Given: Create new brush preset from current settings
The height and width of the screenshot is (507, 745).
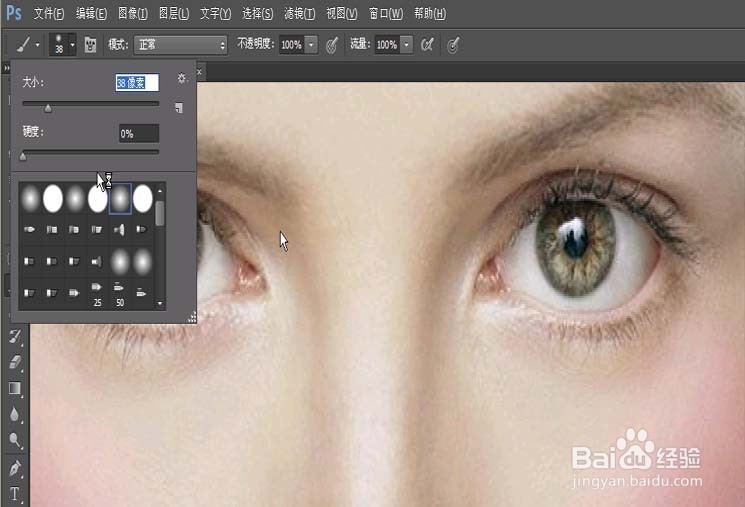Looking at the screenshot, I should point(179,108).
